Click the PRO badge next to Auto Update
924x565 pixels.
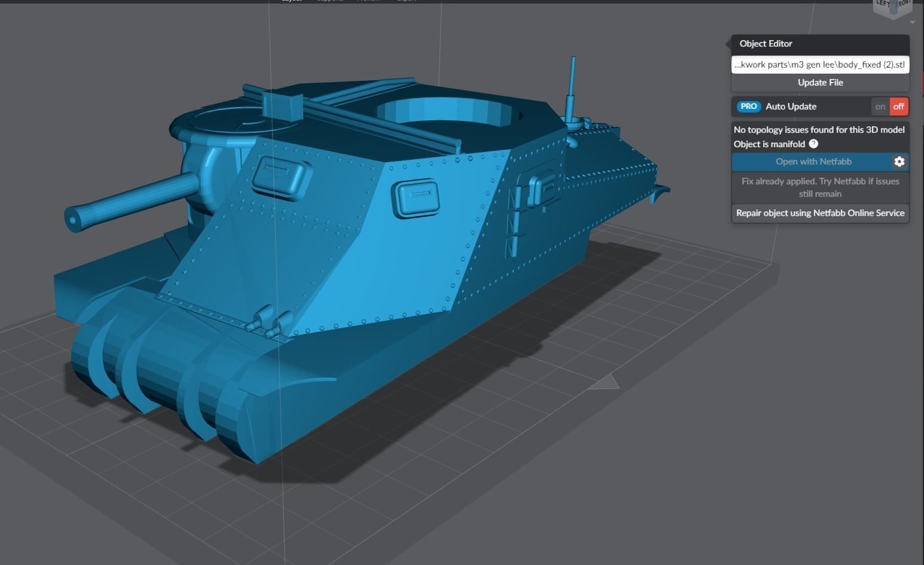pyautogui.click(x=748, y=107)
